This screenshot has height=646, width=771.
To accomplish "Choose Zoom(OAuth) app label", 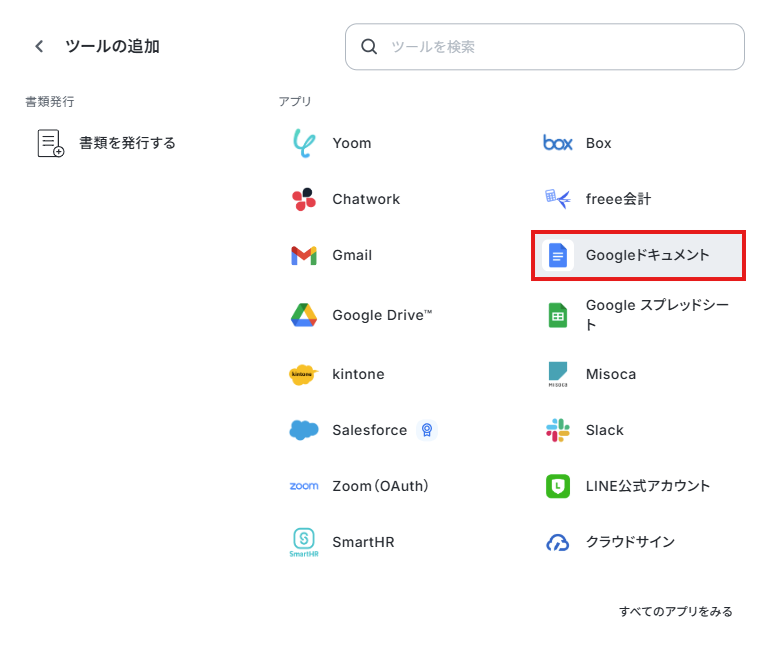I will click(380, 486).
